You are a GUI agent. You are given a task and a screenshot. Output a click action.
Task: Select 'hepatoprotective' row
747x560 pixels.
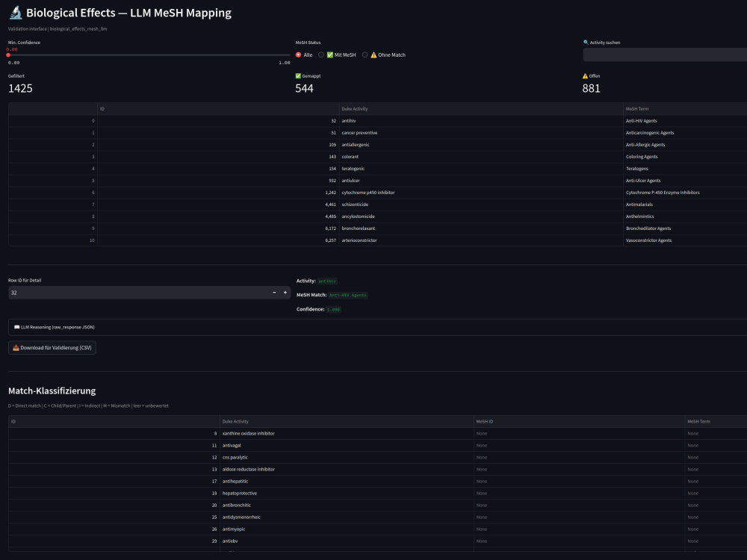point(347,494)
